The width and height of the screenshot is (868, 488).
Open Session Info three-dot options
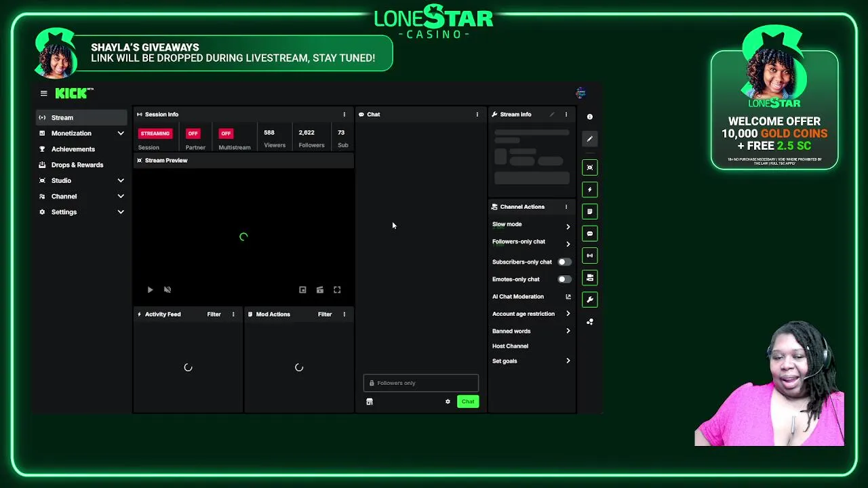tap(344, 115)
